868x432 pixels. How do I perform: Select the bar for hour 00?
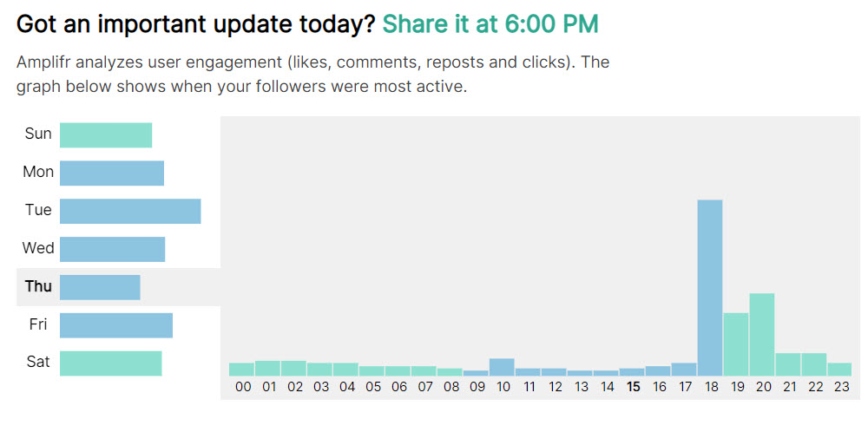coord(242,369)
